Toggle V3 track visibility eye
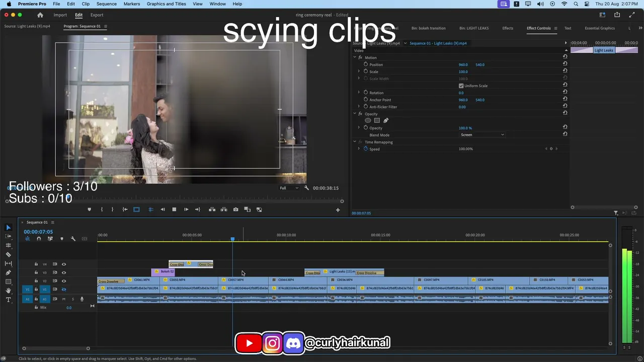644x362 pixels. tap(64, 273)
